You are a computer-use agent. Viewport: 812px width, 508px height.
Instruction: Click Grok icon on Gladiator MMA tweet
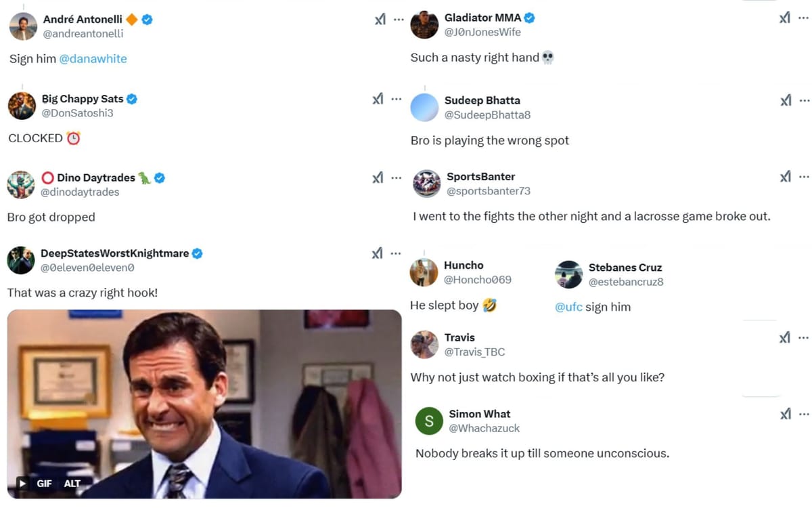point(785,18)
